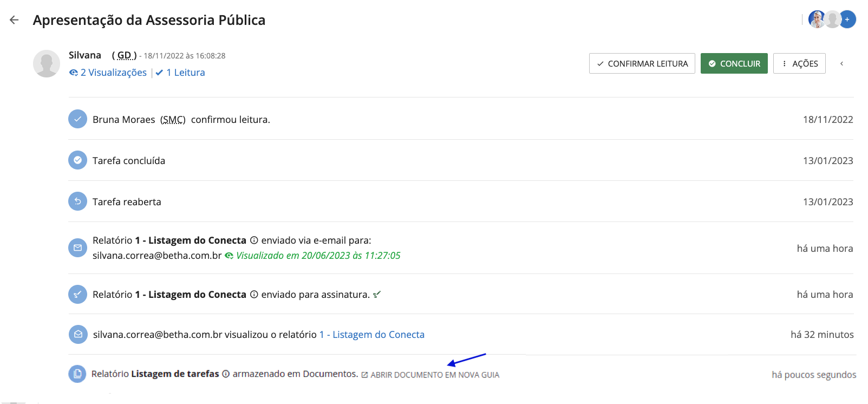The height and width of the screenshot is (404, 868).
Task: Click the GD abbreviation next to Silvana
Action: tap(124, 55)
